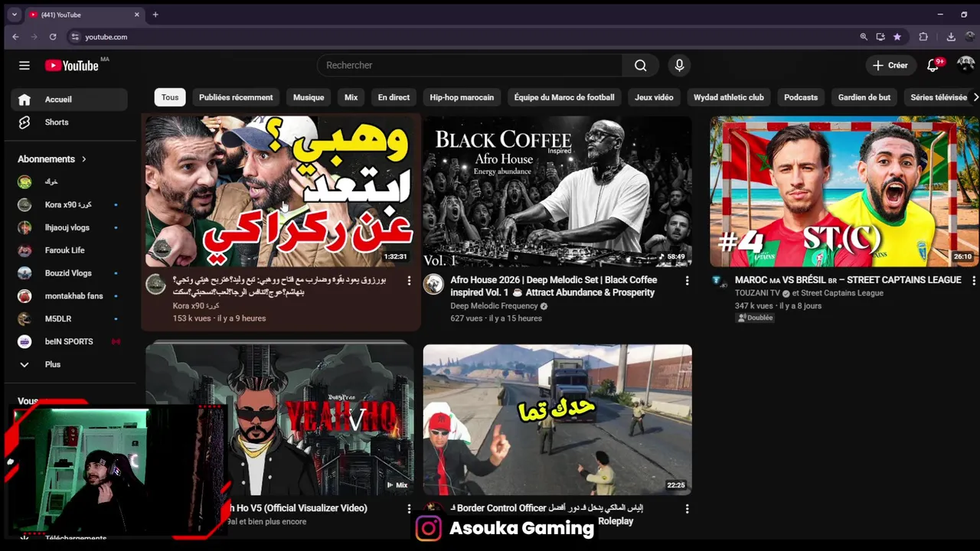
Task: Play the Yeah Ho V5 mix thumbnail
Action: 279,419
